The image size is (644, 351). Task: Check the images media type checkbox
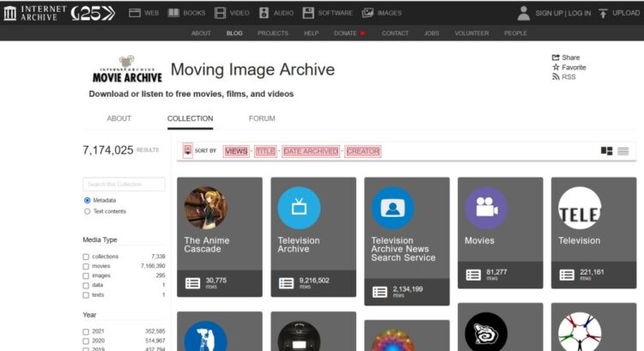(x=86, y=275)
